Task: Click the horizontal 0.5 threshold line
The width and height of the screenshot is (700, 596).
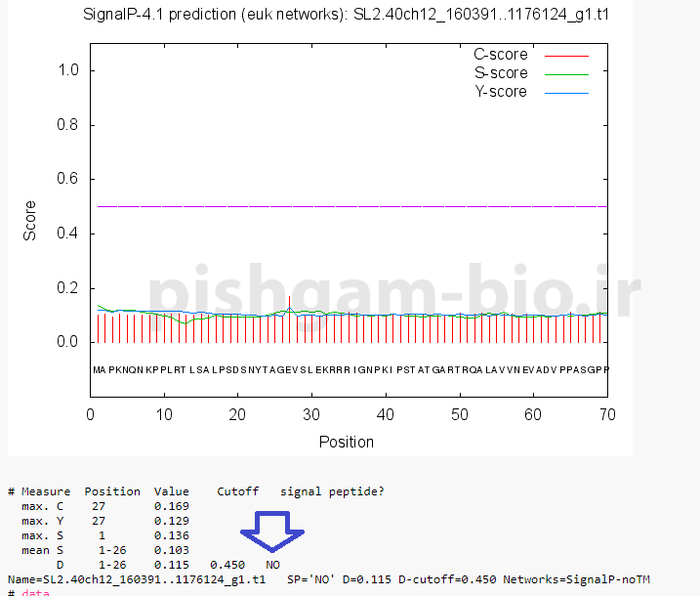Action: click(x=350, y=206)
